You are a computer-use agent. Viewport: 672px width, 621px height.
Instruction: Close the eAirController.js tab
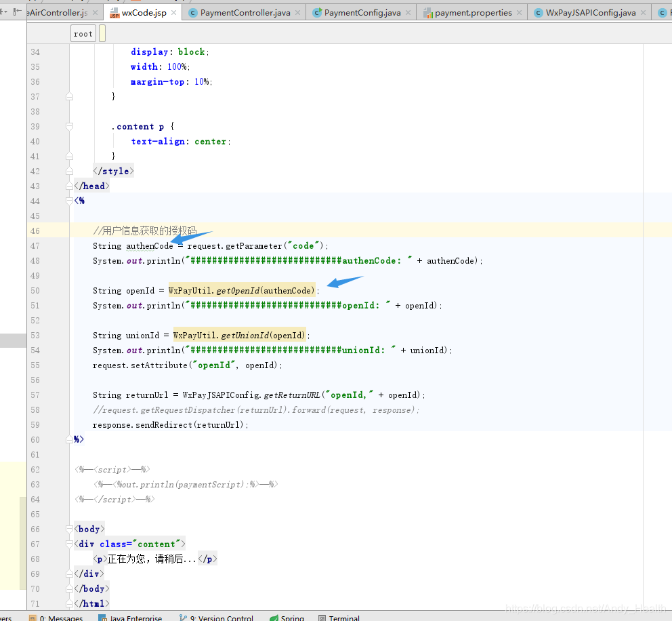[x=95, y=13]
